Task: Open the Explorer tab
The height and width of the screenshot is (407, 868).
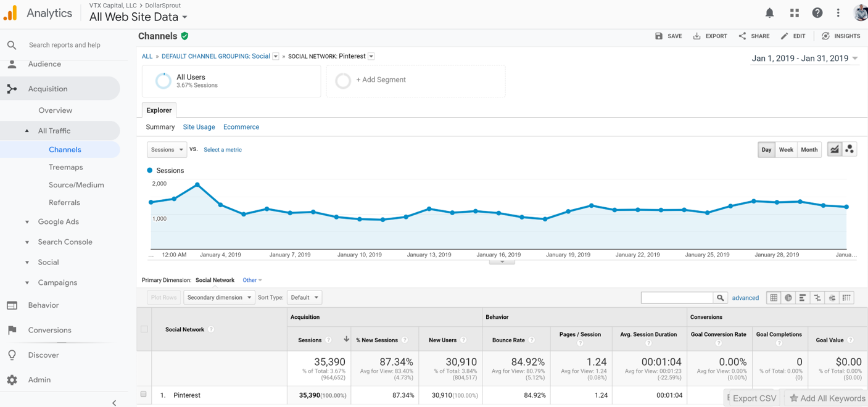Action: (x=159, y=110)
